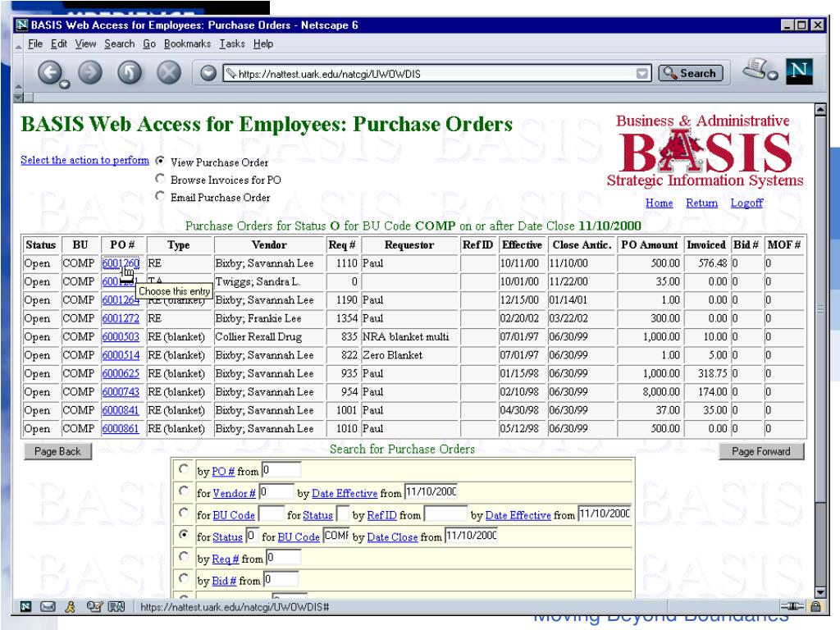The image size is (840, 630).
Task: Open purchase order 6000861
Action: (x=121, y=428)
